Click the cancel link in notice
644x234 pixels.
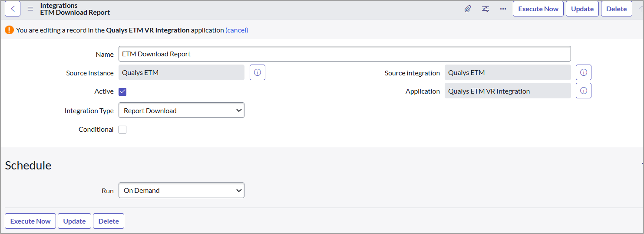[237, 30]
